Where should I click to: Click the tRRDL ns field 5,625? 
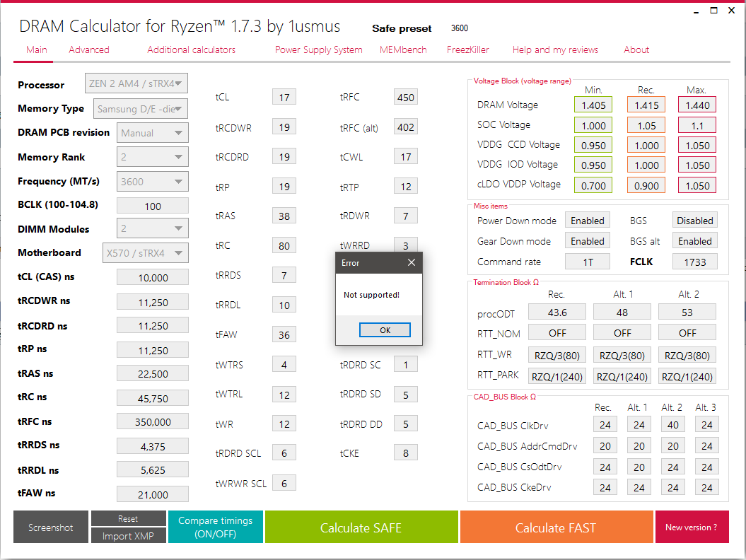[x=153, y=469]
